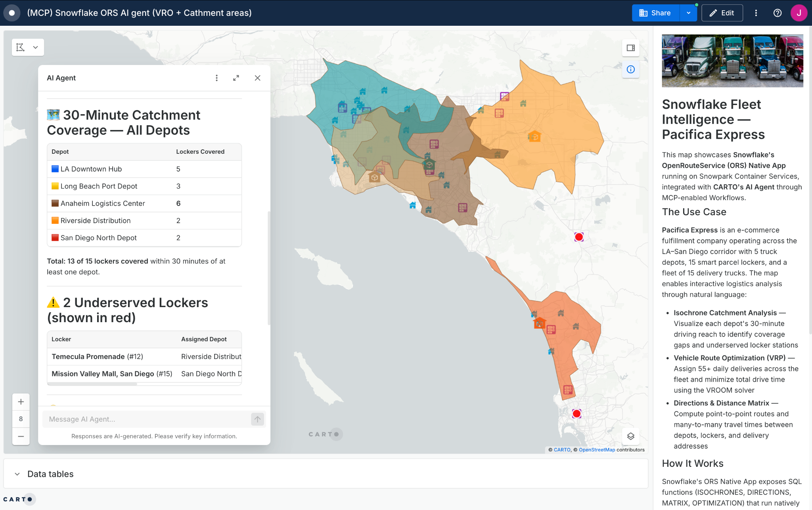The width and height of the screenshot is (812, 510).
Task: Click the Lockers Covered column header
Action: coord(200,152)
